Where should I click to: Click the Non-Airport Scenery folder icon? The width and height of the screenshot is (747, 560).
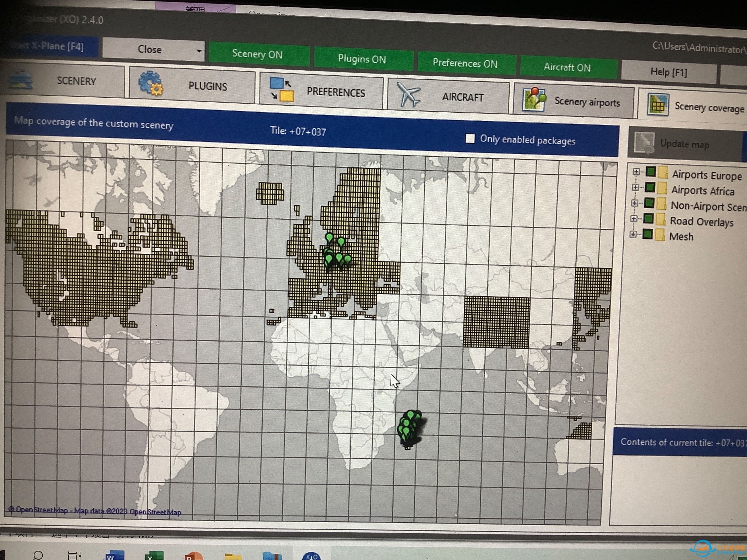661,204
